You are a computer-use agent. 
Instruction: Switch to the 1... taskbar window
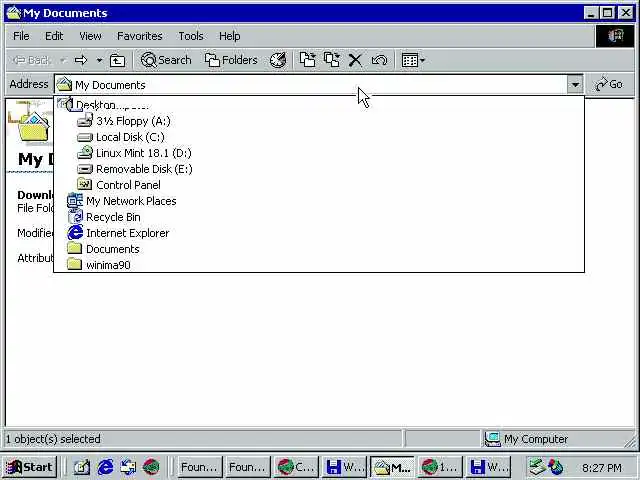440,467
